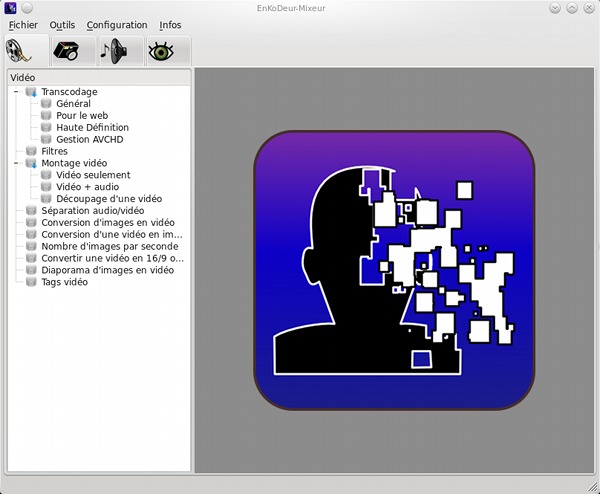Image resolution: width=600 pixels, height=494 pixels.
Task: Collapse the Transcodage tree branch
Action: (16, 92)
